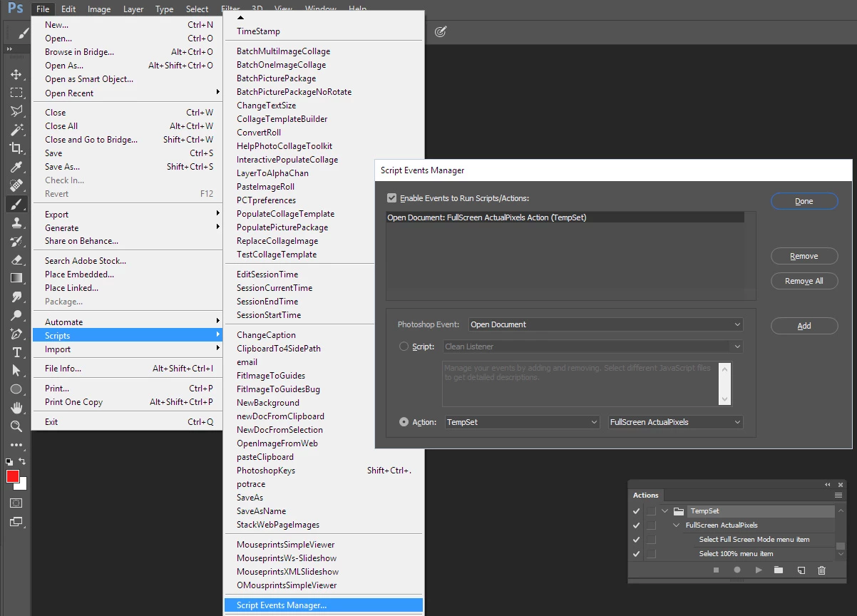Toggle Enable Events to Run Scripts/Actions checkbox
This screenshot has height=616, width=857.
pos(391,198)
